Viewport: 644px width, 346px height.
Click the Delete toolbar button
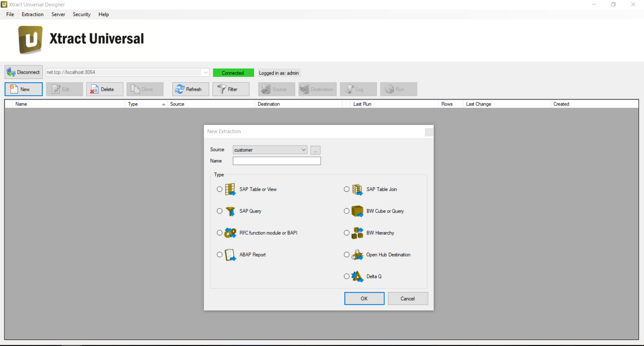pos(105,89)
